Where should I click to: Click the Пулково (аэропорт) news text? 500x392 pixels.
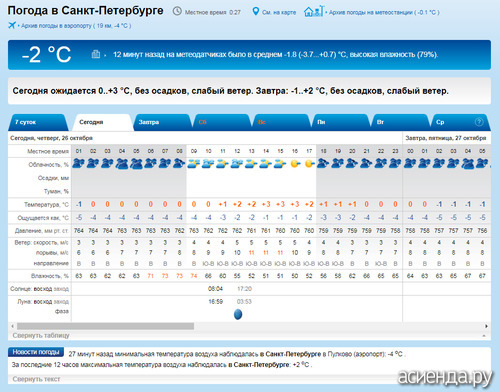pos(356,354)
